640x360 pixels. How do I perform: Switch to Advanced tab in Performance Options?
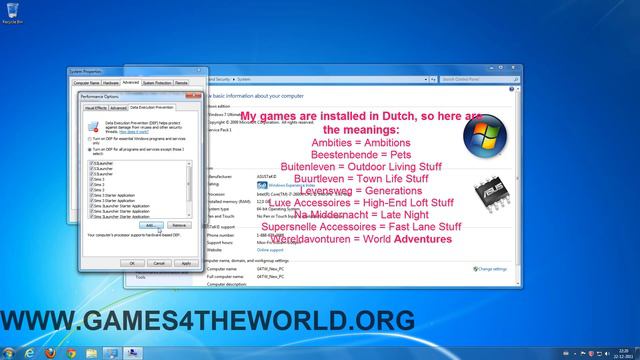[118, 108]
